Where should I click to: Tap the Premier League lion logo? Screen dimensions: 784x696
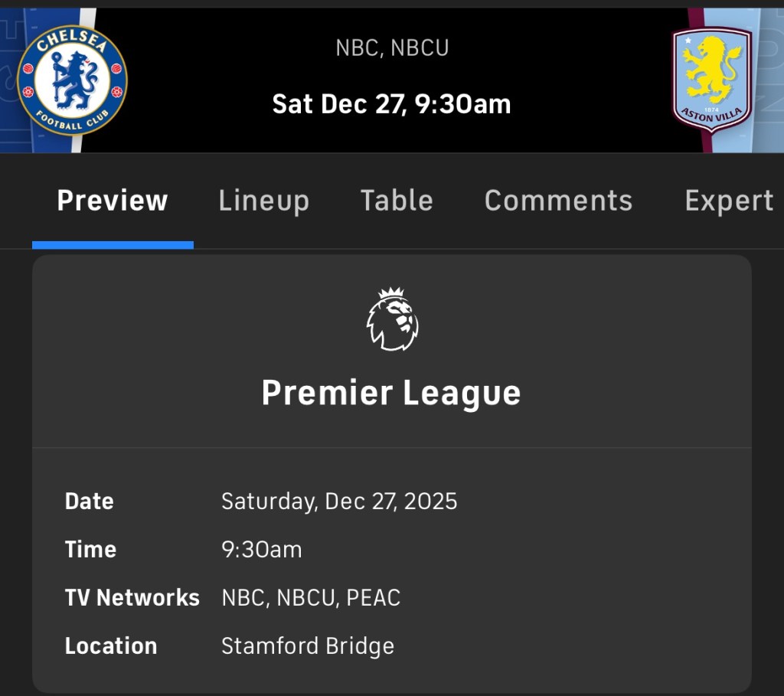(x=391, y=319)
